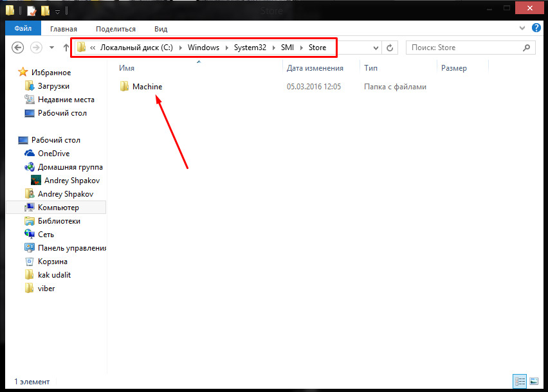The image size is (548, 392).
Task: Click the Up one level arrow
Action: [66, 48]
